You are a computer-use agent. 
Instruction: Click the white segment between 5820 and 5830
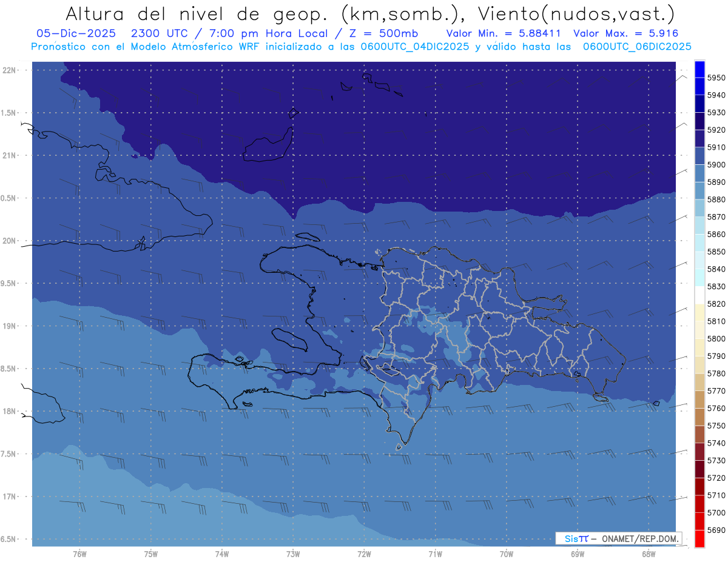coord(699,295)
